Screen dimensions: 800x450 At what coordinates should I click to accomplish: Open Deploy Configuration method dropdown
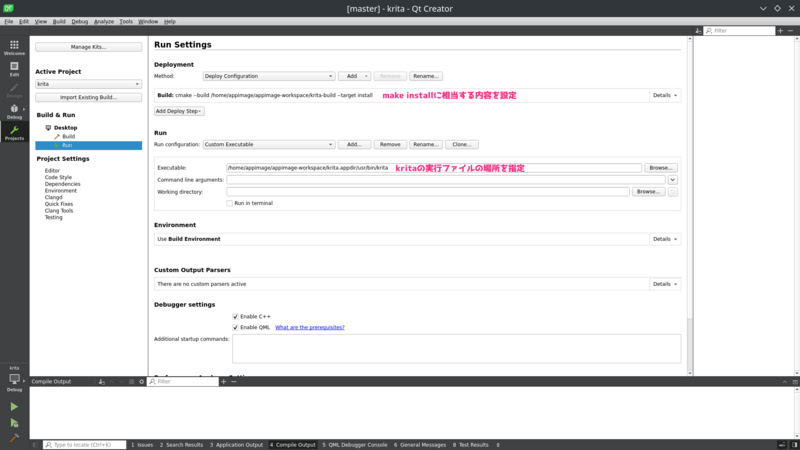click(x=269, y=76)
